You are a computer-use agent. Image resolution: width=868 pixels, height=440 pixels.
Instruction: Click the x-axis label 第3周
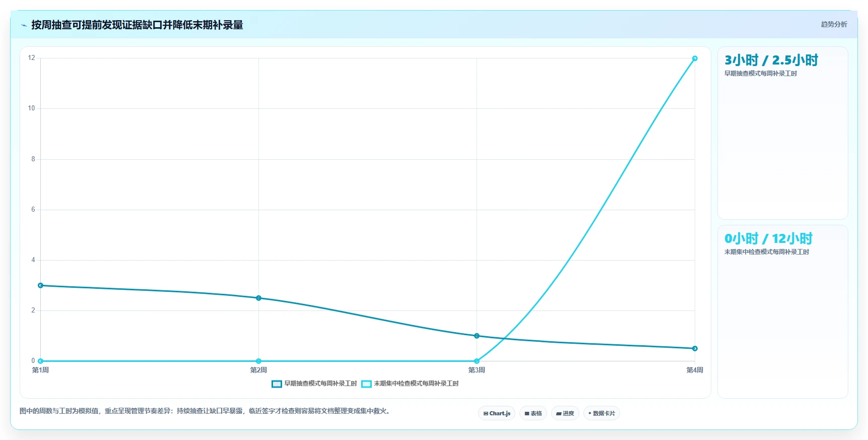point(477,370)
